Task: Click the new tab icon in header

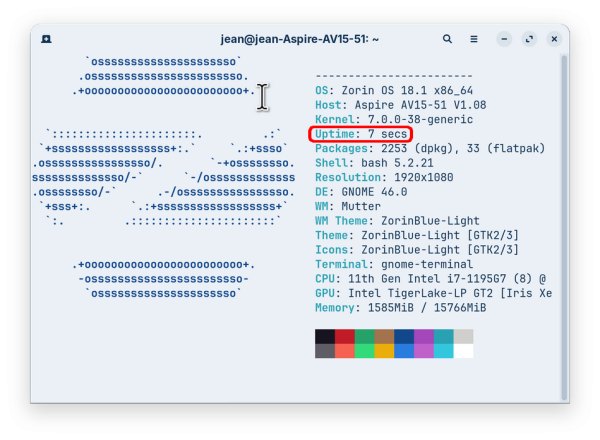Action: coord(46,39)
